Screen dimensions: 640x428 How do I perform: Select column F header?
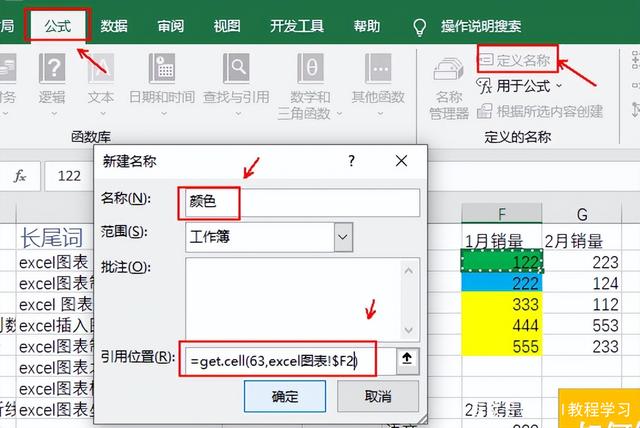502,213
